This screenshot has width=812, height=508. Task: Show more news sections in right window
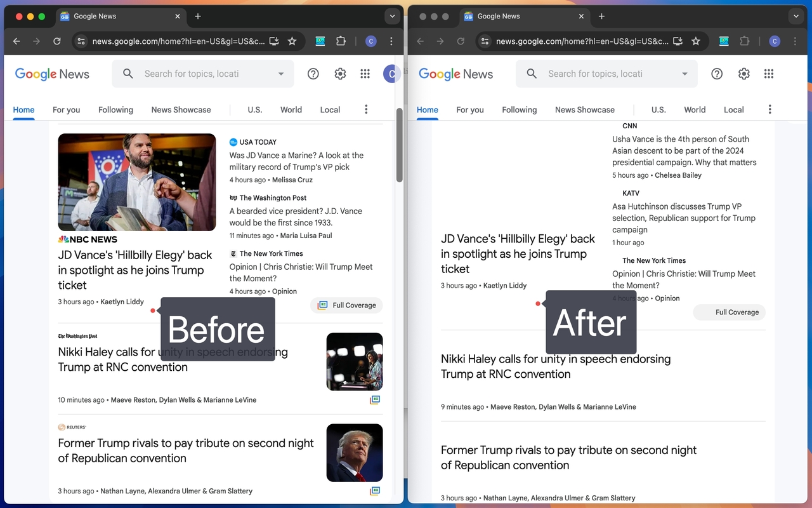(769, 109)
